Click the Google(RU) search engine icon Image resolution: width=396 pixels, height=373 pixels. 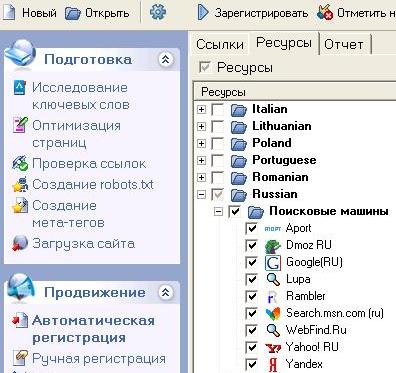click(x=273, y=262)
